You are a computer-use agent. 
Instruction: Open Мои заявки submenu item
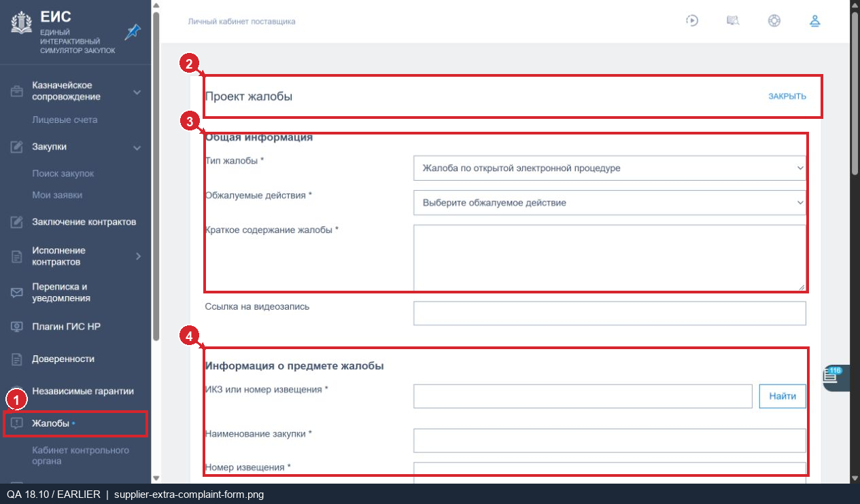click(x=57, y=195)
